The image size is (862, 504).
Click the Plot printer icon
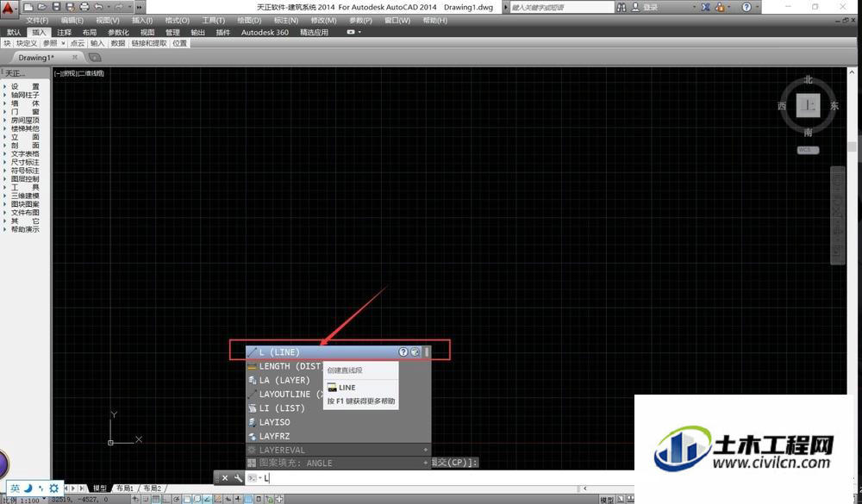click(x=84, y=7)
